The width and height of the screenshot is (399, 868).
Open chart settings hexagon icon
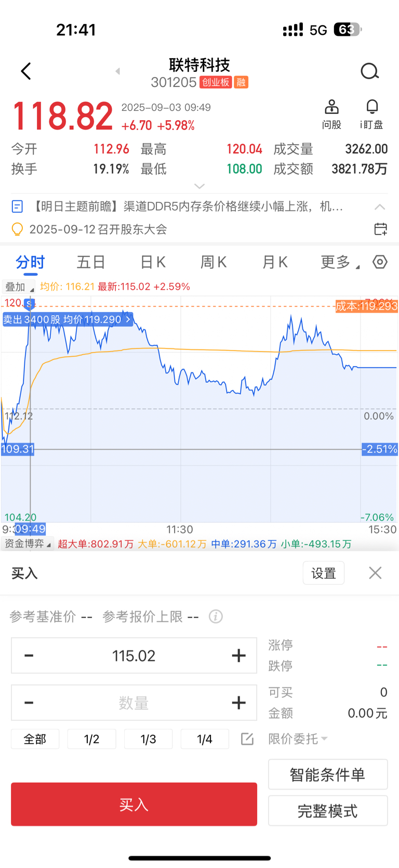[380, 262]
